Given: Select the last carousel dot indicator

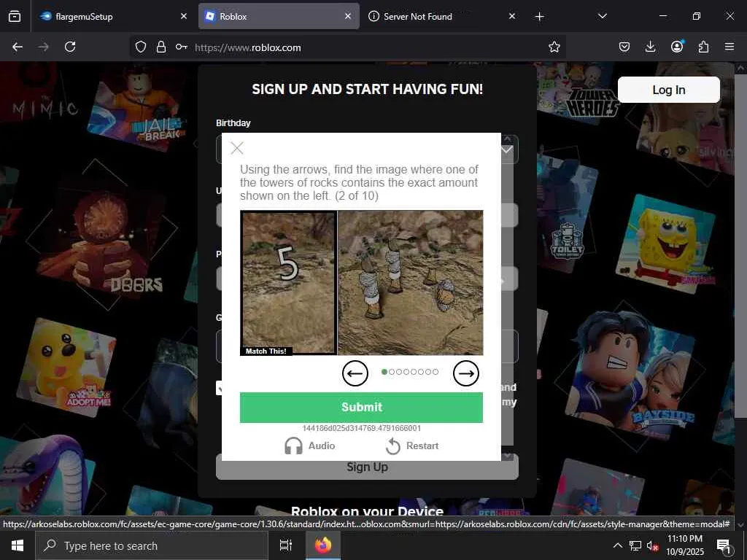Looking at the screenshot, I should 436,372.
